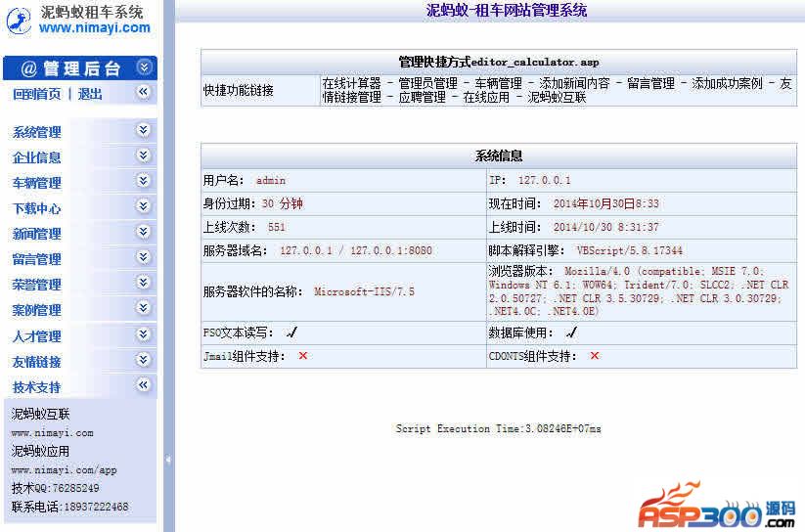Click the sidebar collapse arrow on the divider
Screen dimensions: 805x532
point(168,460)
